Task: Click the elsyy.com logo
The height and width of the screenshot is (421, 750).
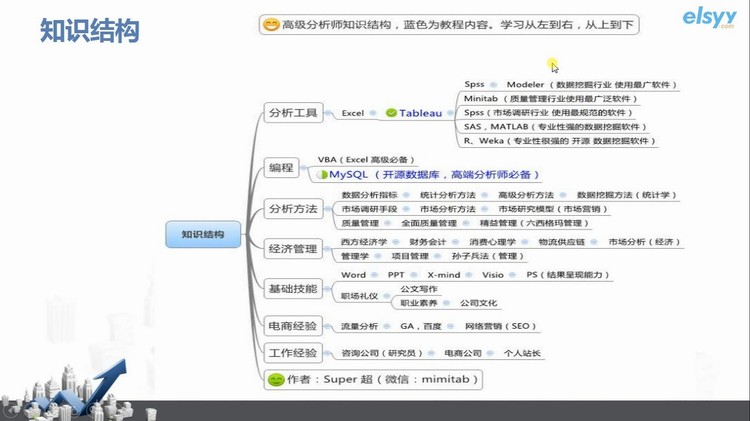Action: [x=709, y=18]
